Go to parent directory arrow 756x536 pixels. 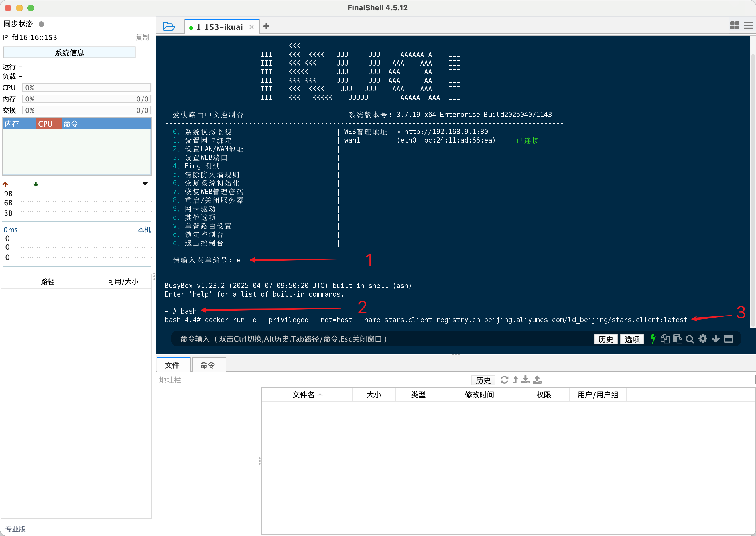(x=515, y=380)
